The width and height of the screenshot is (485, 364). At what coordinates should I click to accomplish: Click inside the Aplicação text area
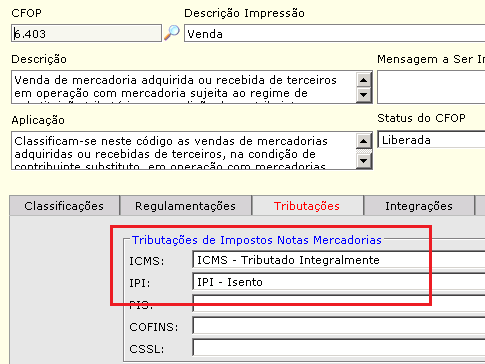coord(184,150)
